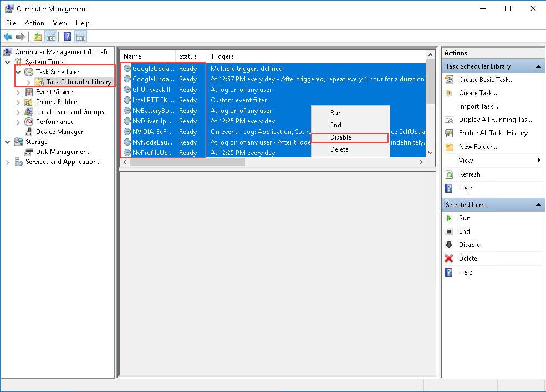This screenshot has width=546, height=392.
Task: Open the View menu in menu bar
Action: point(60,23)
